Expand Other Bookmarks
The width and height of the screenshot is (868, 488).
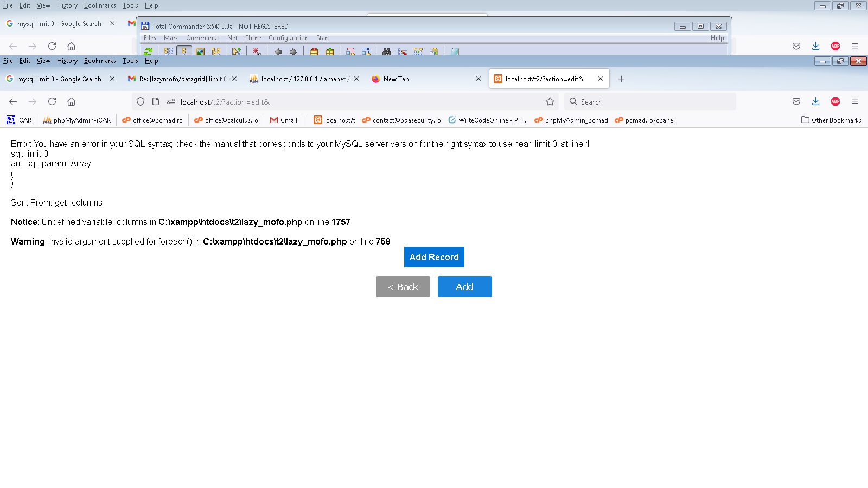click(831, 120)
